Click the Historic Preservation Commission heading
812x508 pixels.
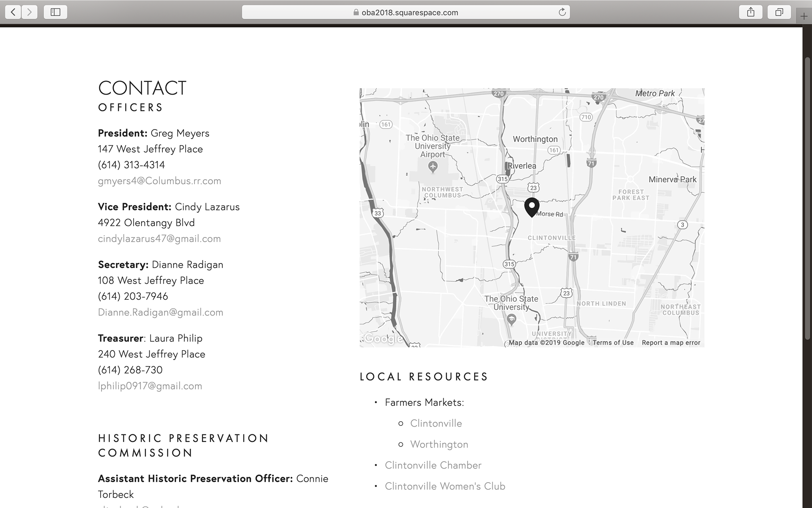[x=183, y=445]
